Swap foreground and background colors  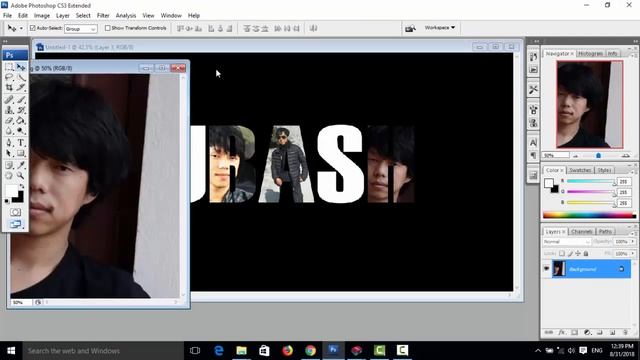(x=22, y=186)
